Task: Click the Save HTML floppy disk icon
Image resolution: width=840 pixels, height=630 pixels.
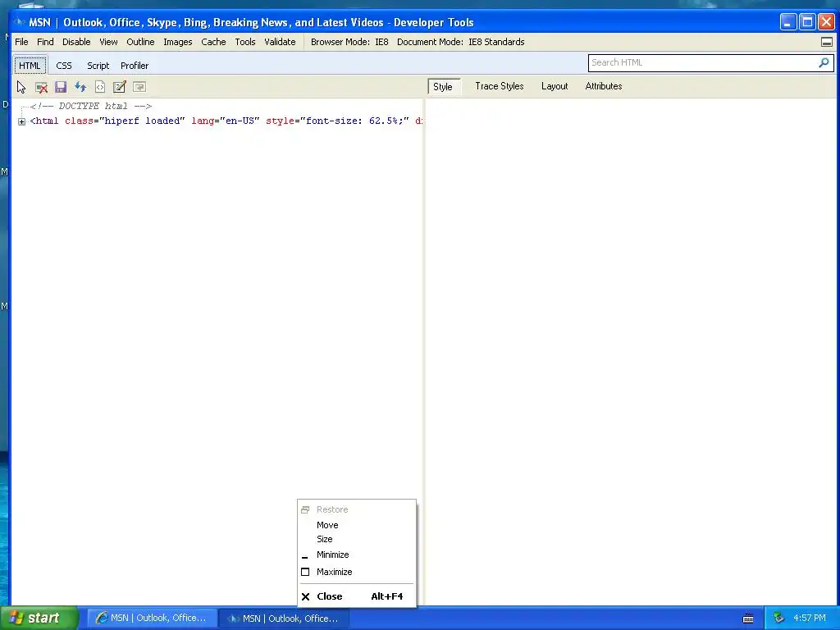Action: (x=61, y=87)
